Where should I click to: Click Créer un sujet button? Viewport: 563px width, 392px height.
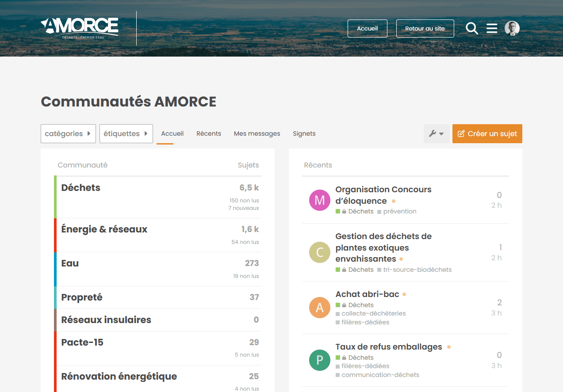click(487, 133)
